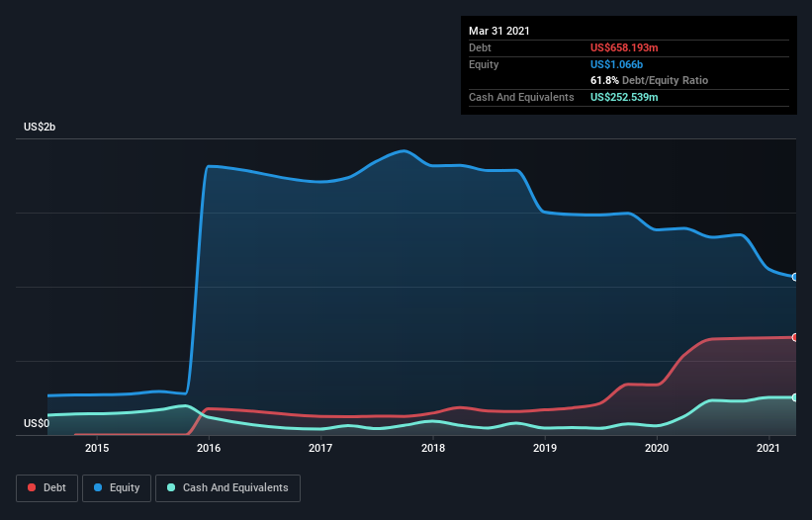Viewport: 812px width, 520px height.
Task: Click the Mar 31 2021 tooltip date
Action: point(499,31)
